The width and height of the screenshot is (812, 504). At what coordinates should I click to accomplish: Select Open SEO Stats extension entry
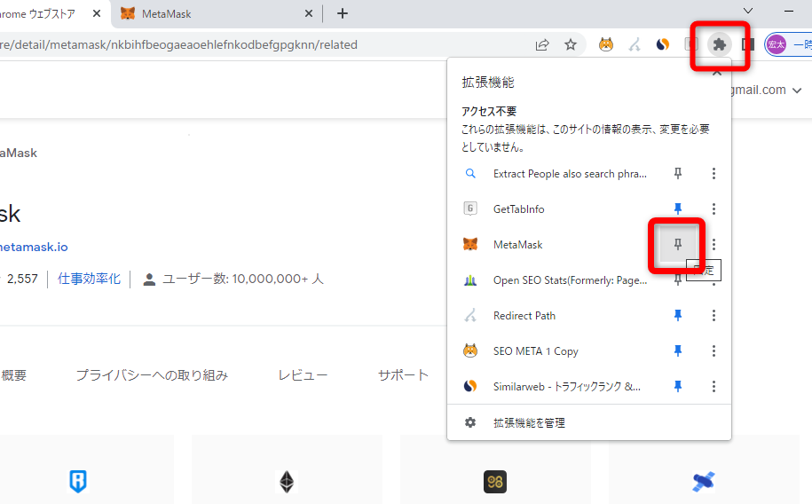click(x=570, y=280)
